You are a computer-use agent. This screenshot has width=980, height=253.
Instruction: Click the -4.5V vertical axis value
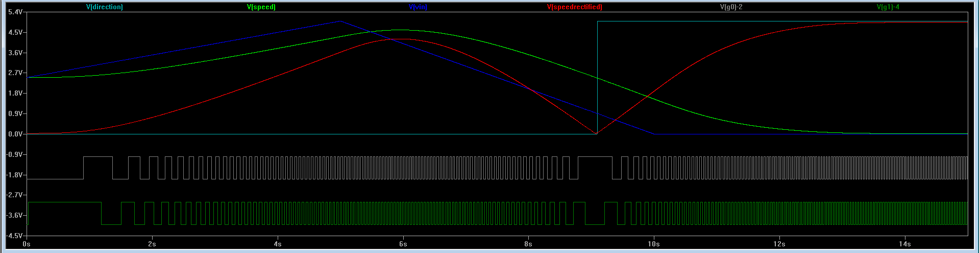click(x=14, y=236)
